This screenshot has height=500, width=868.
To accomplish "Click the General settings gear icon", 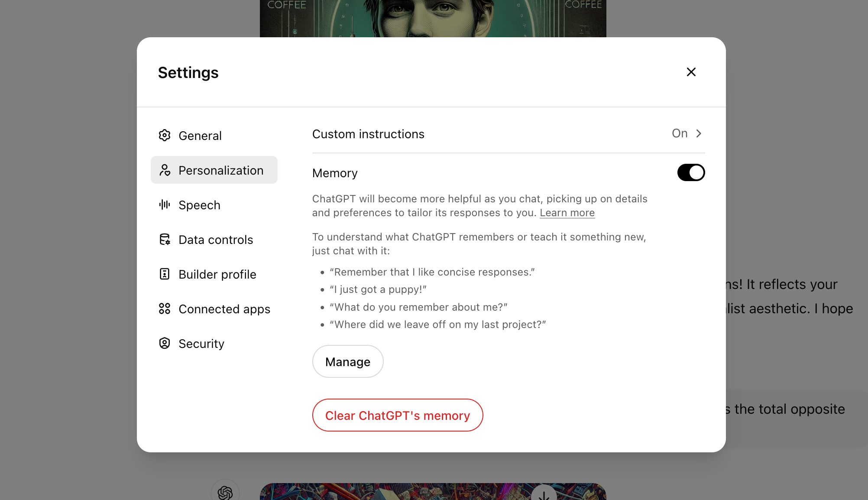I will [x=165, y=135].
